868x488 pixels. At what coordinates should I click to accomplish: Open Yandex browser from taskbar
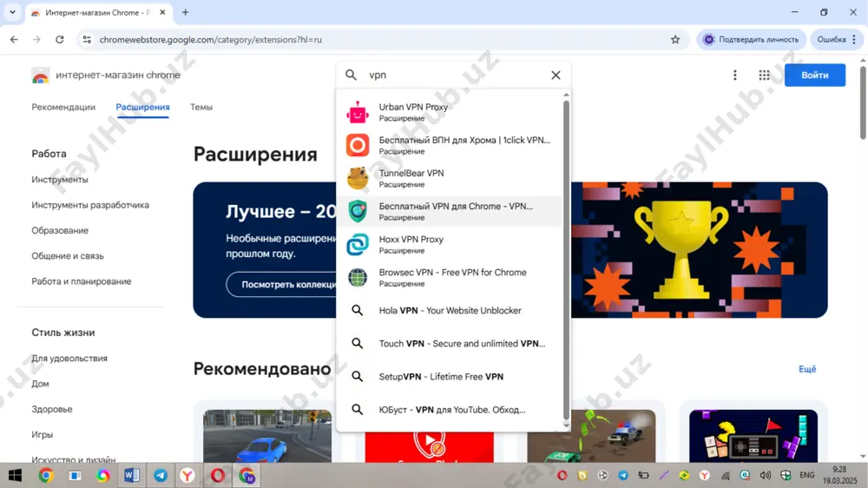click(187, 475)
